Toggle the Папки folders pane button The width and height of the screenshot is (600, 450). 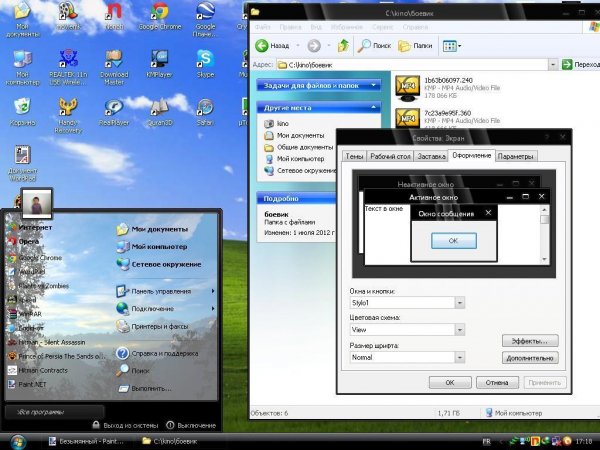point(415,46)
